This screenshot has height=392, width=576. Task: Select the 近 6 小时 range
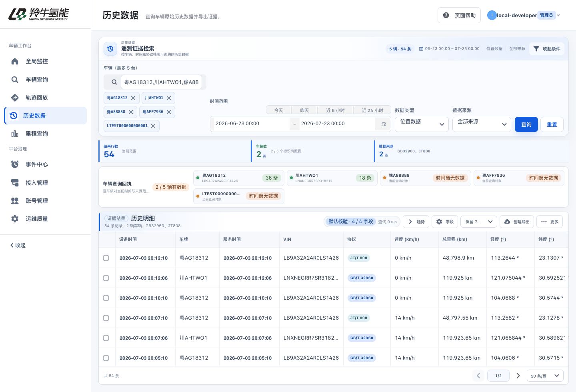pyautogui.click(x=335, y=110)
